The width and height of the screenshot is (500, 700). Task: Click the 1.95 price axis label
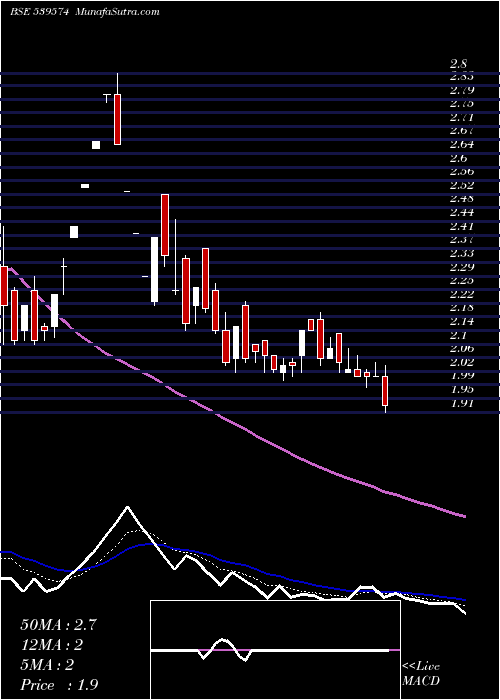[x=462, y=389]
